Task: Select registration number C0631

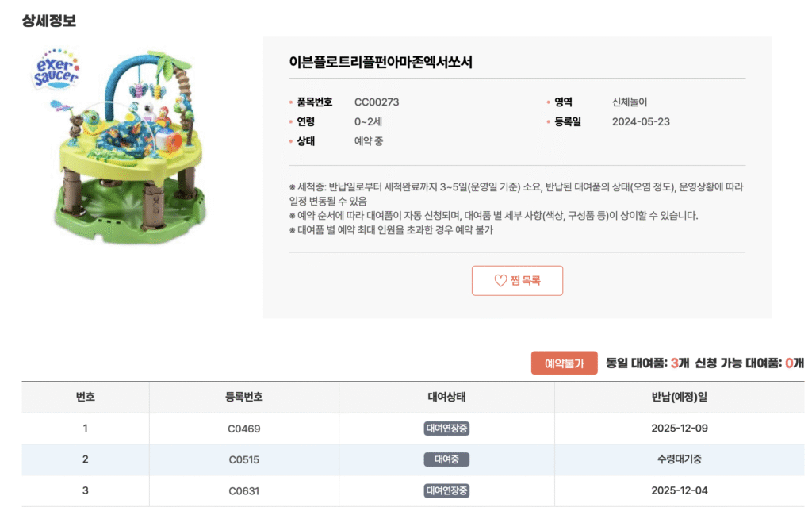Action: click(x=244, y=490)
